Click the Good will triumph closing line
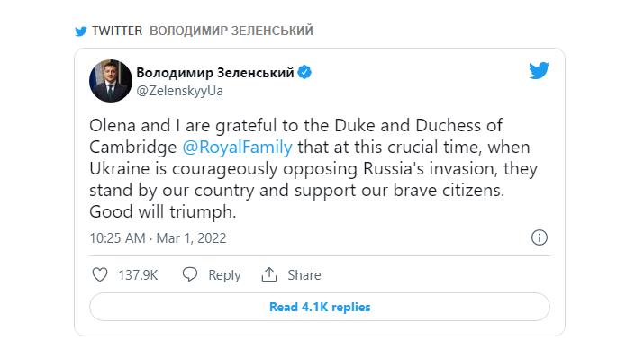This screenshot has width=644, height=340. 163,212
